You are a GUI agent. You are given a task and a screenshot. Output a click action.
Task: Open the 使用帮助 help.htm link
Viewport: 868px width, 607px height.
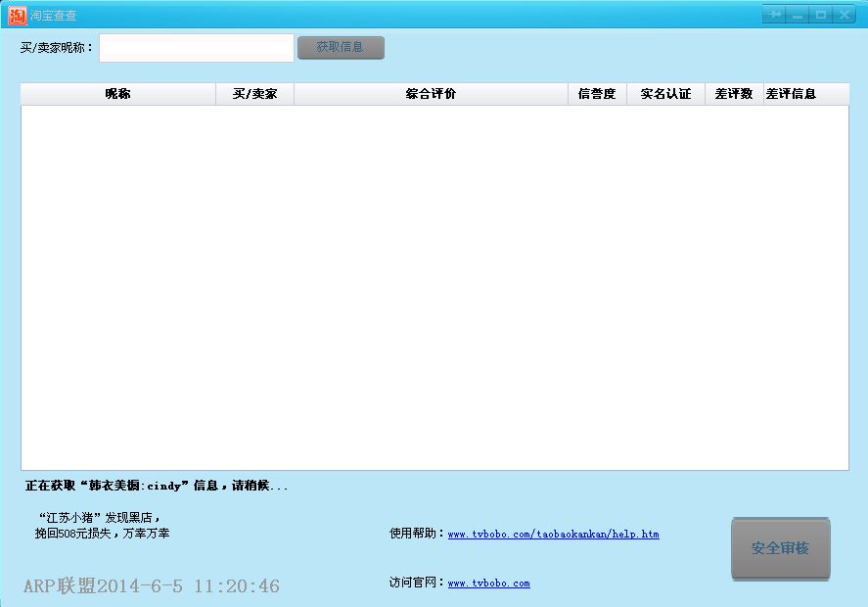553,535
